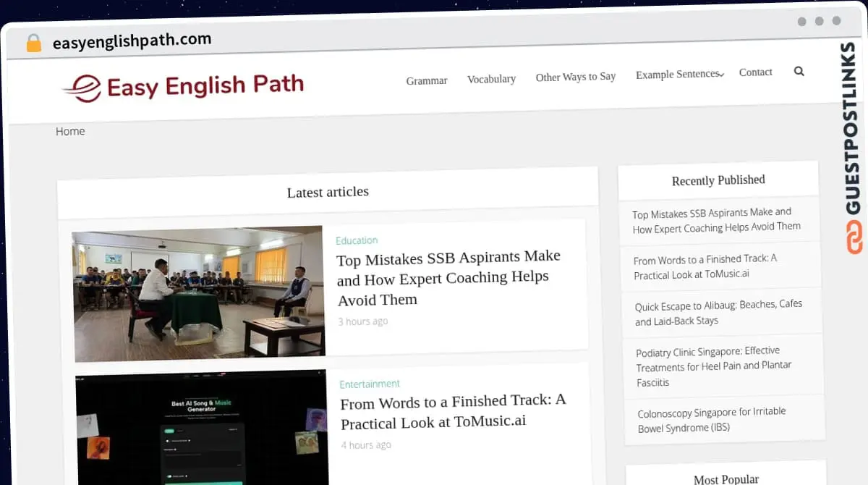Click the padlock icon in address bar
Image resolution: width=868 pixels, height=485 pixels.
point(33,43)
